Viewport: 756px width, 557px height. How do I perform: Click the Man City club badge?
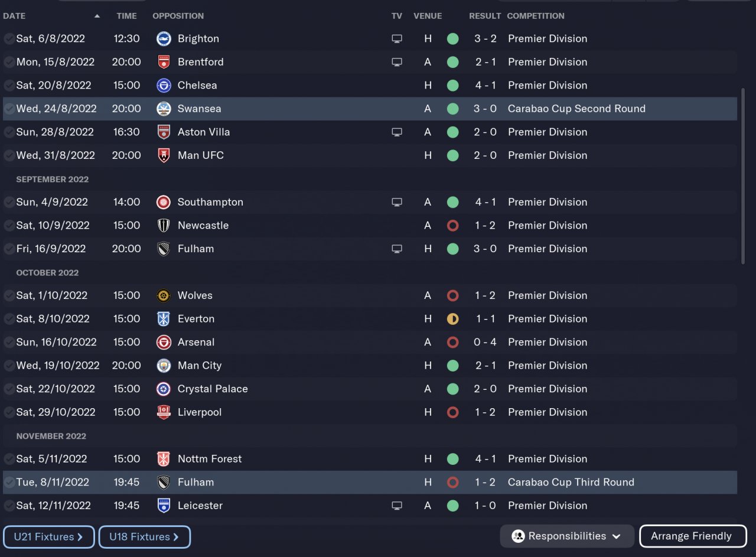point(164,366)
